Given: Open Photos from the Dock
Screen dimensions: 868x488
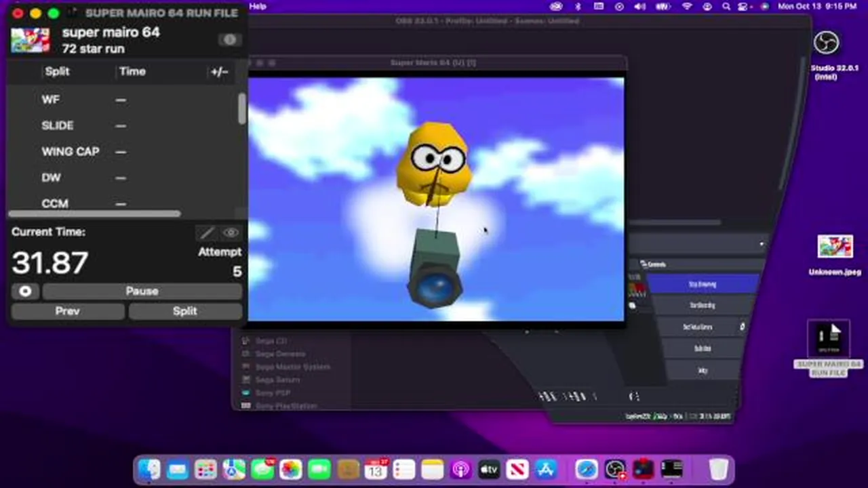Looking at the screenshot, I should point(291,469).
